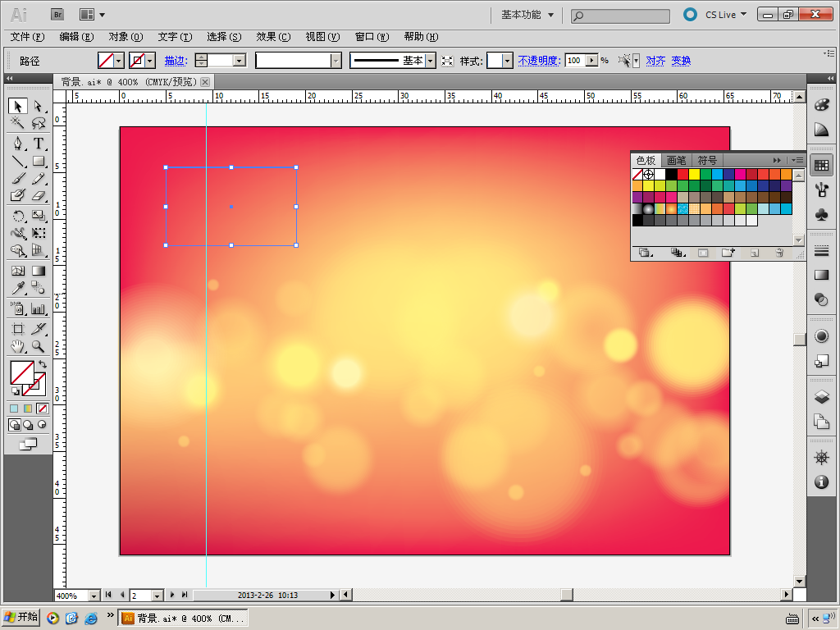Expand the opacity value arrow

[591, 61]
